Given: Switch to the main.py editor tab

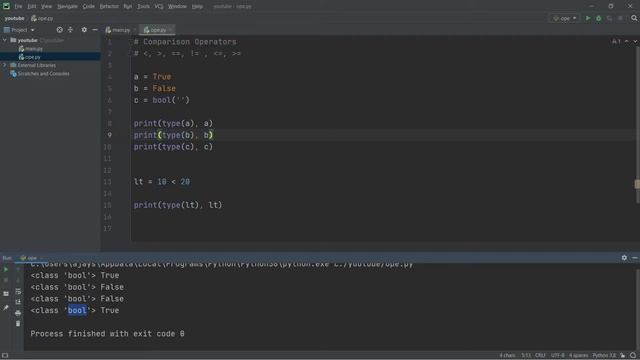Looking at the screenshot, I should (118, 30).
